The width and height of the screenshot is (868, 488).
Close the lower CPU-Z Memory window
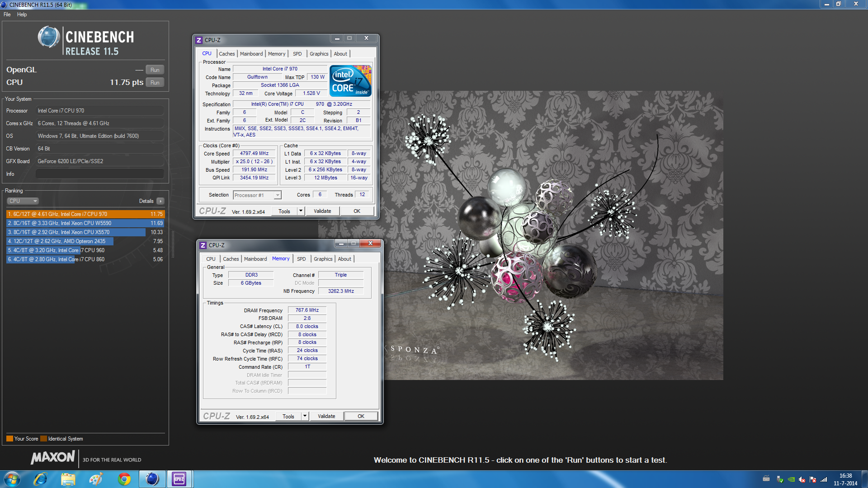370,244
